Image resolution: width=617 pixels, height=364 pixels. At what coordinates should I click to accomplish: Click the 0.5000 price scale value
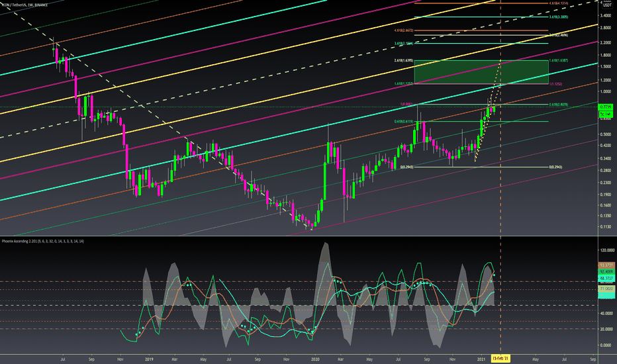pyautogui.click(x=606, y=134)
